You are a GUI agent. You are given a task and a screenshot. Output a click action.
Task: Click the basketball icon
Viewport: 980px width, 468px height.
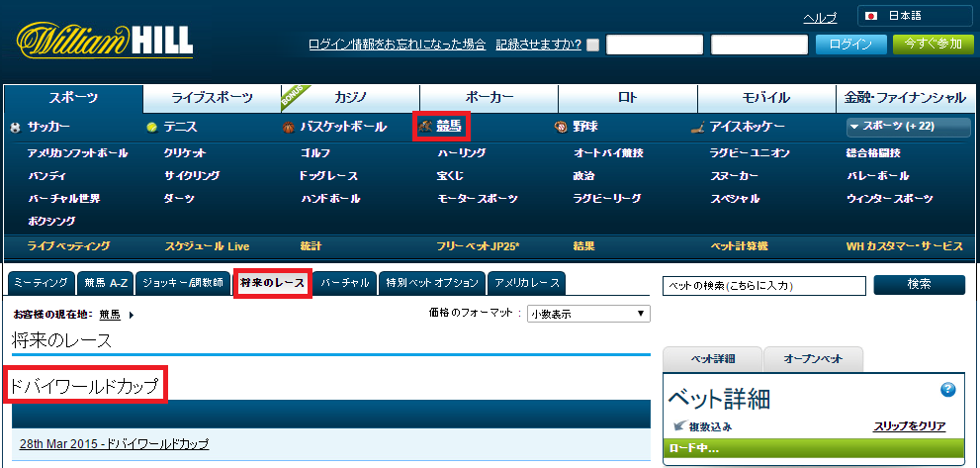click(x=288, y=127)
